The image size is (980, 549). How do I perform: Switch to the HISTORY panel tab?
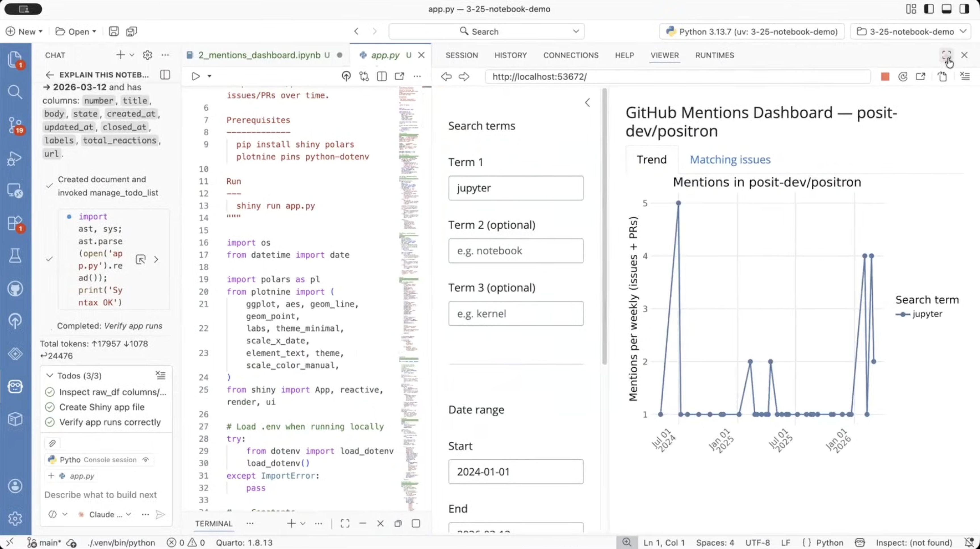point(510,55)
